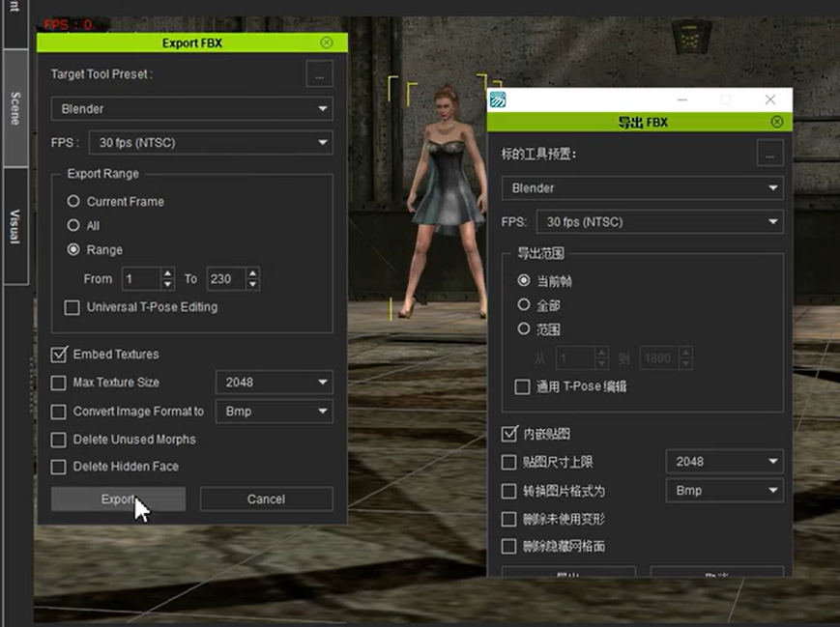Enable 贴图尺寸上限 checkbox
The height and width of the screenshot is (627, 840).
508,462
